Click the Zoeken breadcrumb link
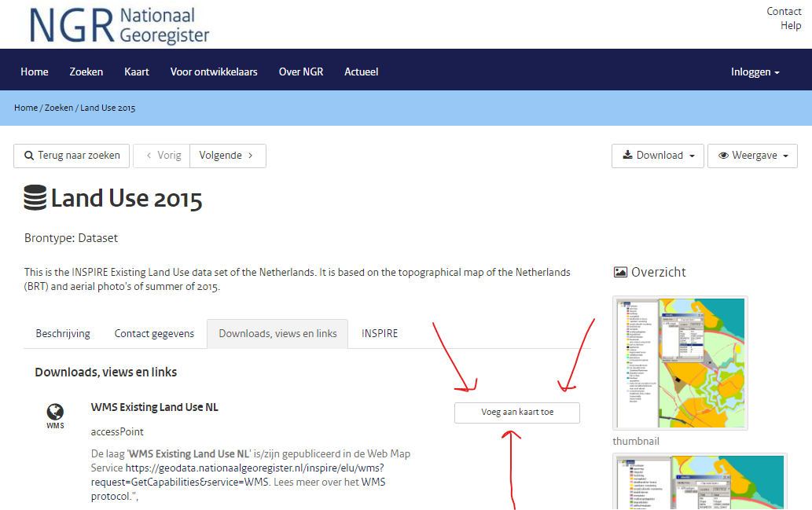 pos(58,108)
